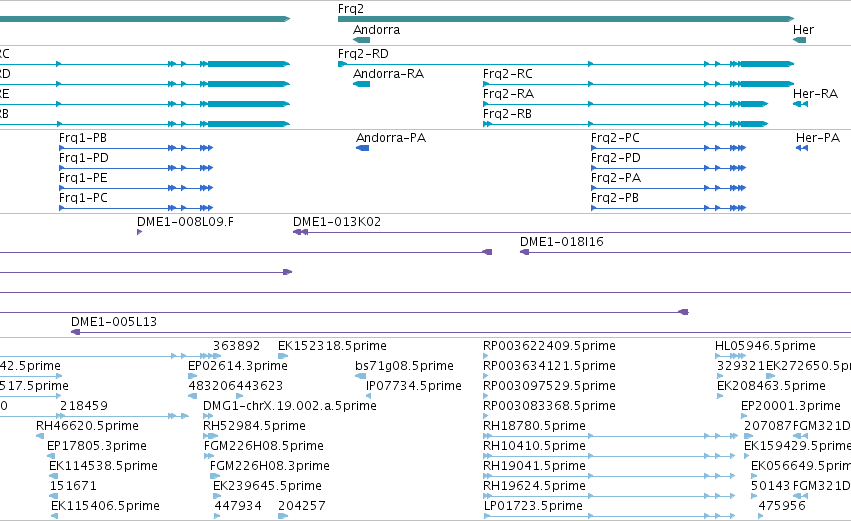Click the Her-PA protein label
Screen dimensions: 851x521
pos(817,138)
